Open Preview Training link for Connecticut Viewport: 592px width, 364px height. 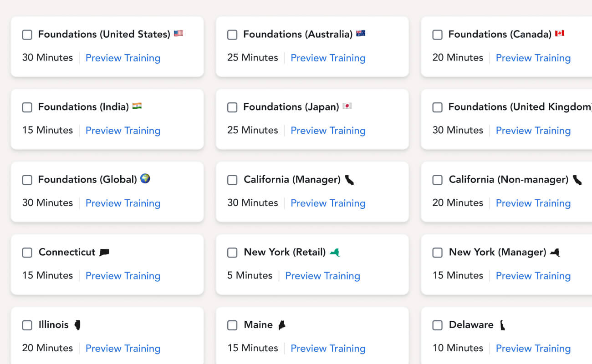[x=123, y=276]
